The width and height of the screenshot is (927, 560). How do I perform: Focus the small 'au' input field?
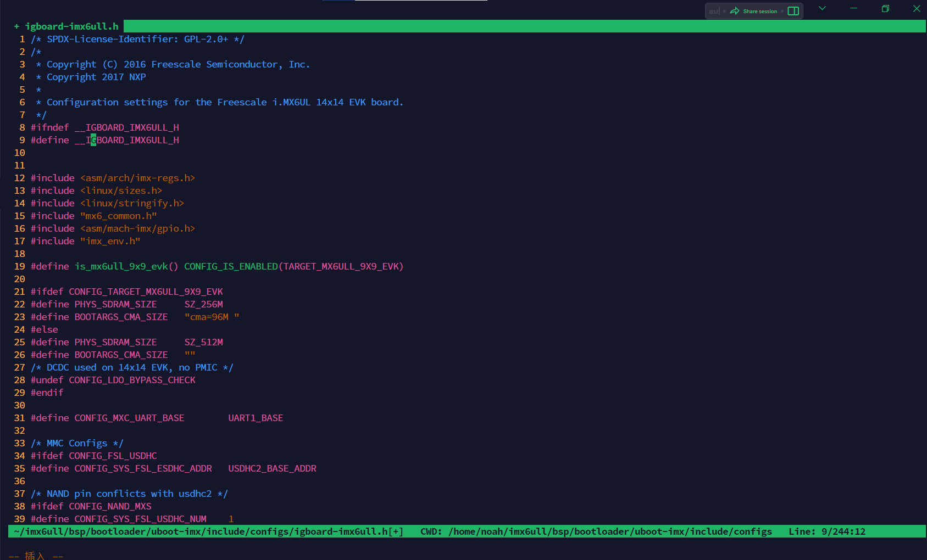coord(714,11)
